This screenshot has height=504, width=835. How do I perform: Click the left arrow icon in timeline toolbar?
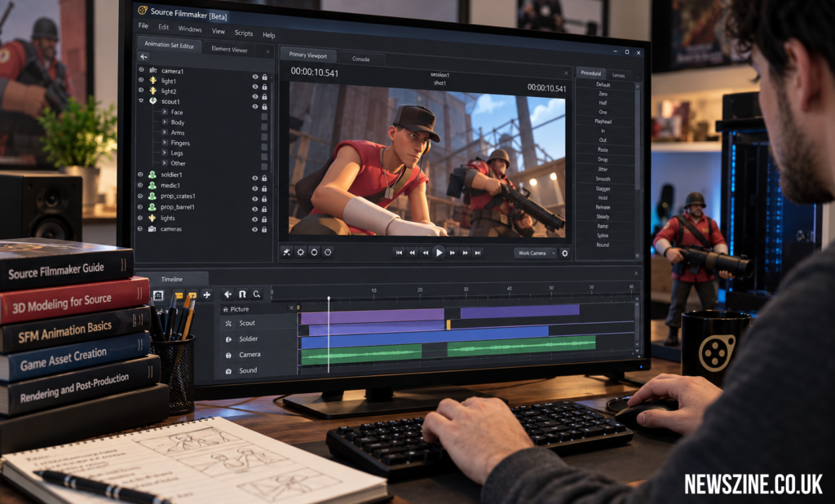click(x=228, y=294)
